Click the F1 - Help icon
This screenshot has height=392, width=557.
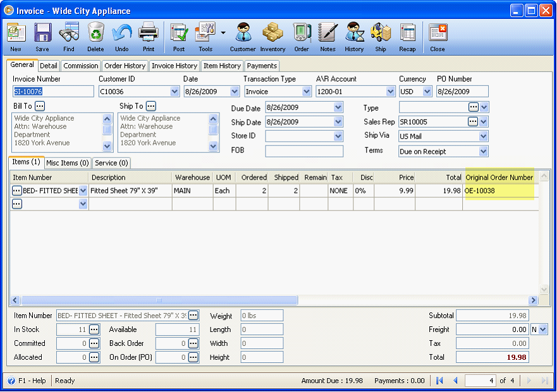pyautogui.click(x=11, y=381)
